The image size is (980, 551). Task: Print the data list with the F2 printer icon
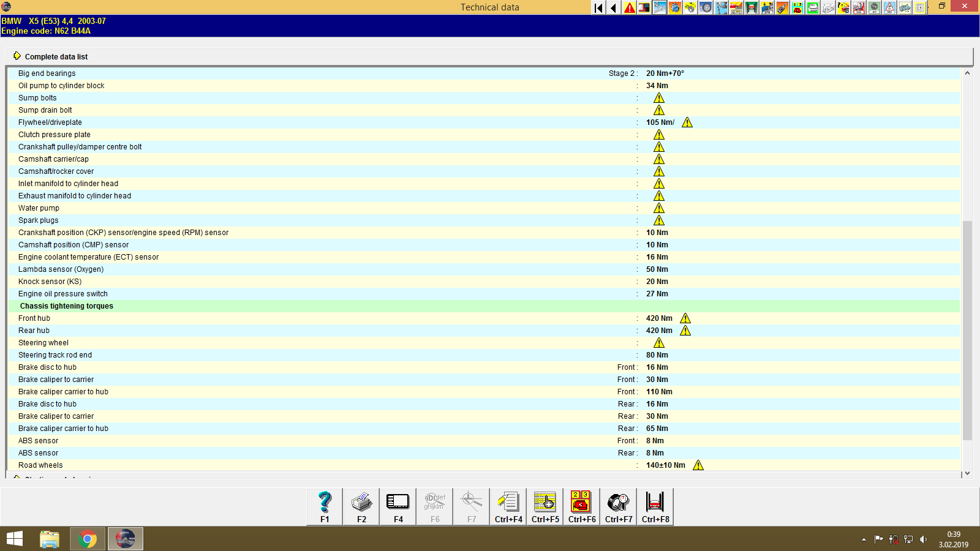pyautogui.click(x=361, y=506)
